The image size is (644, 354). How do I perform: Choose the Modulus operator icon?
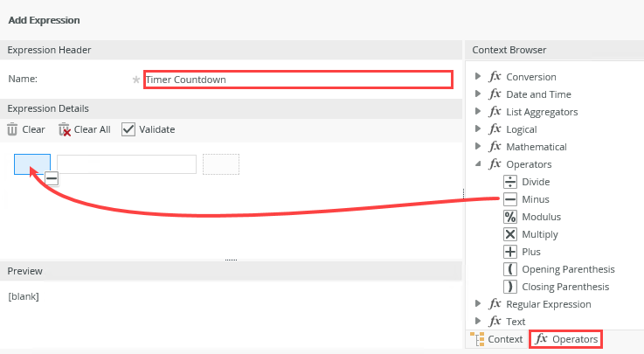click(x=510, y=217)
